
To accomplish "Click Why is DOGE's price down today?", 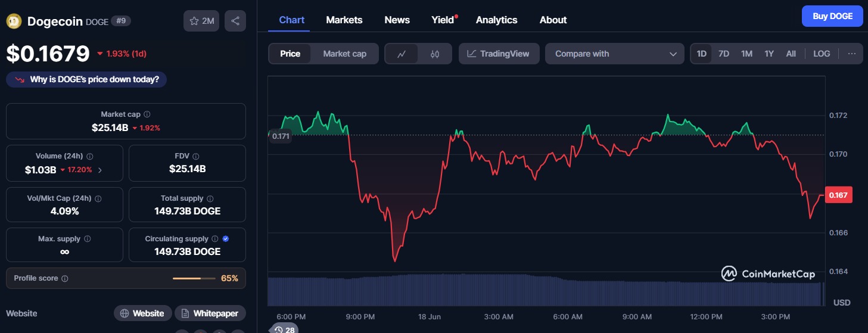I will pos(86,79).
